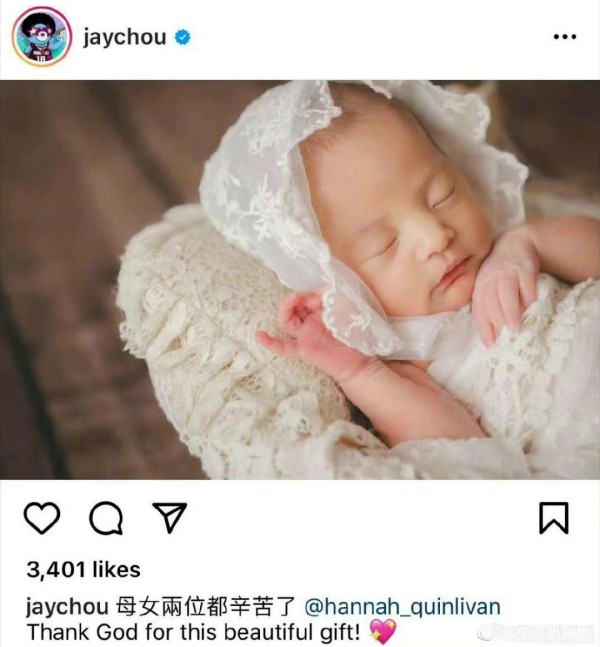View who liked via 3,401 likes
This screenshot has width=600, height=647.
click(x=83, y=569)
